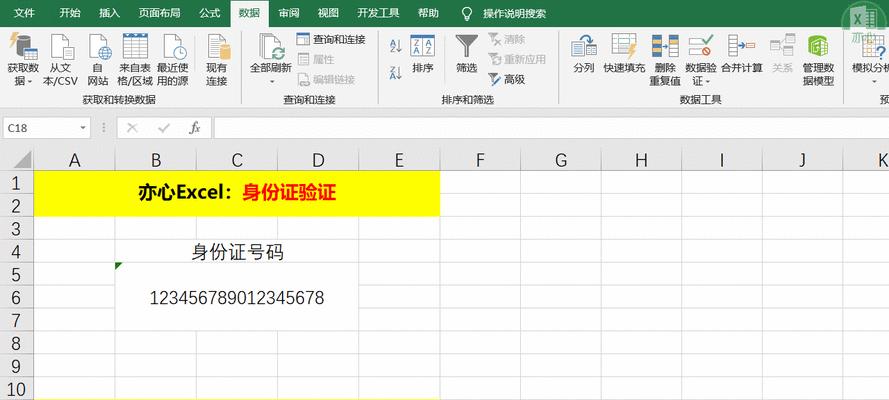Open 最近使用的源 (Recent Sources)

click(x=173, y=59)
